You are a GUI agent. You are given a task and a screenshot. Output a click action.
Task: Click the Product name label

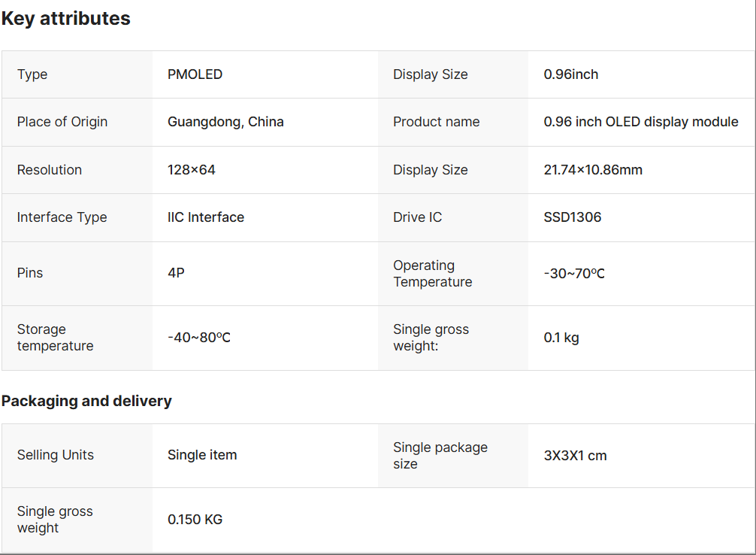click(436, 122)
